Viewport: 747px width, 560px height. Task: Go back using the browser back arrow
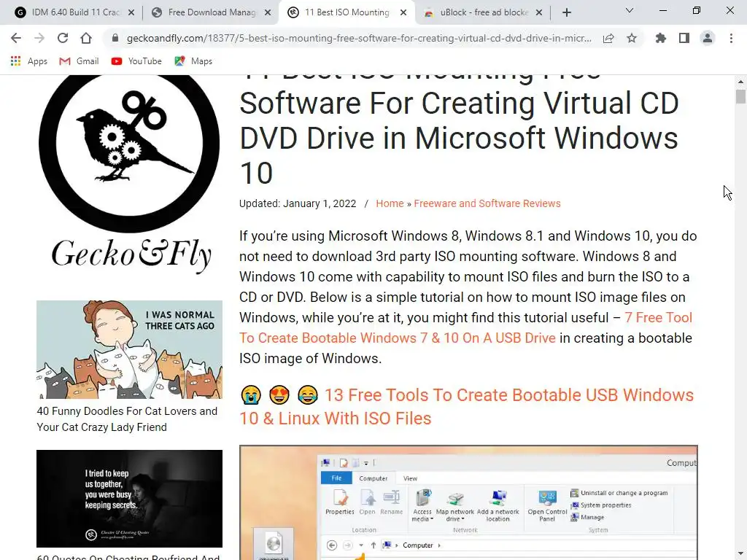(x=16, y=38)
